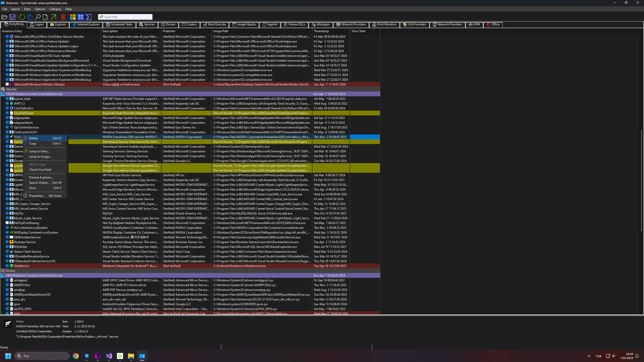Click the red trash Delete icon
The height and width of the screenshot is (362, 644).
point(63,17)
